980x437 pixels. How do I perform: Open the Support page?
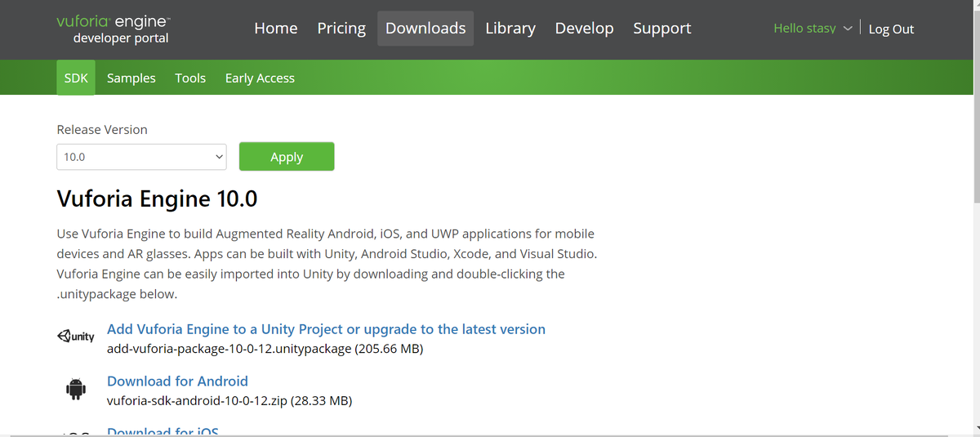(662, 29)
